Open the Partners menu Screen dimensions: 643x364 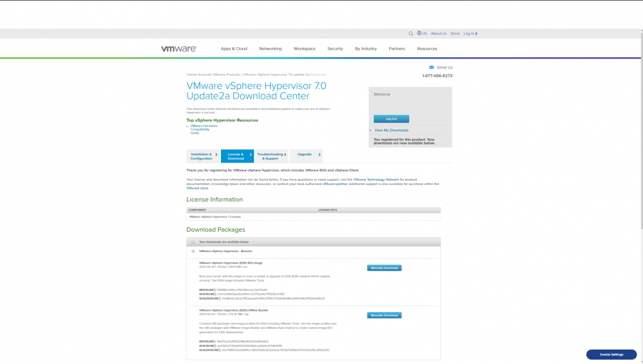[x=397, y=49]
